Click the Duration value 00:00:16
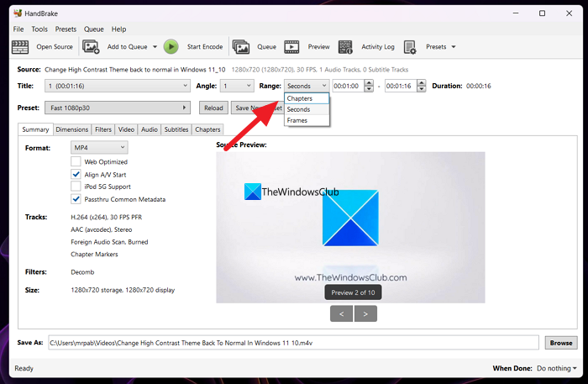The height and width of the screenshot is (384, 588). 479,86
